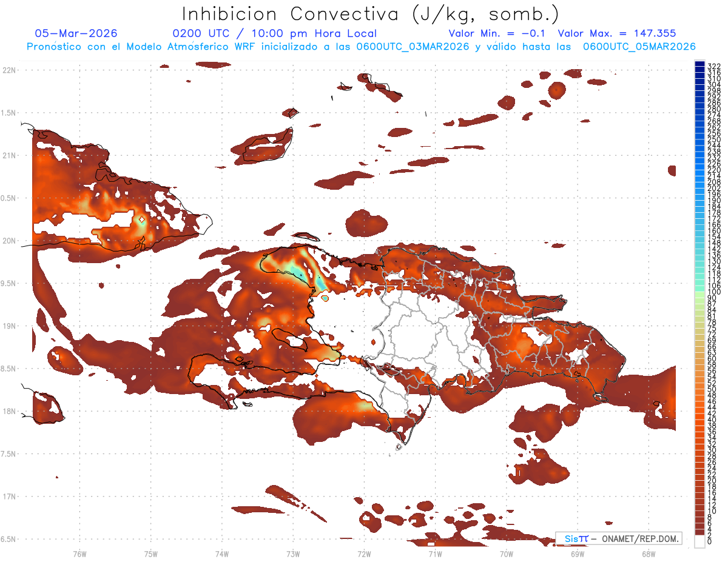This screenshot has width=728, height=562.
Task: Click the longitude label '73W'
Action: pos(293,554)
